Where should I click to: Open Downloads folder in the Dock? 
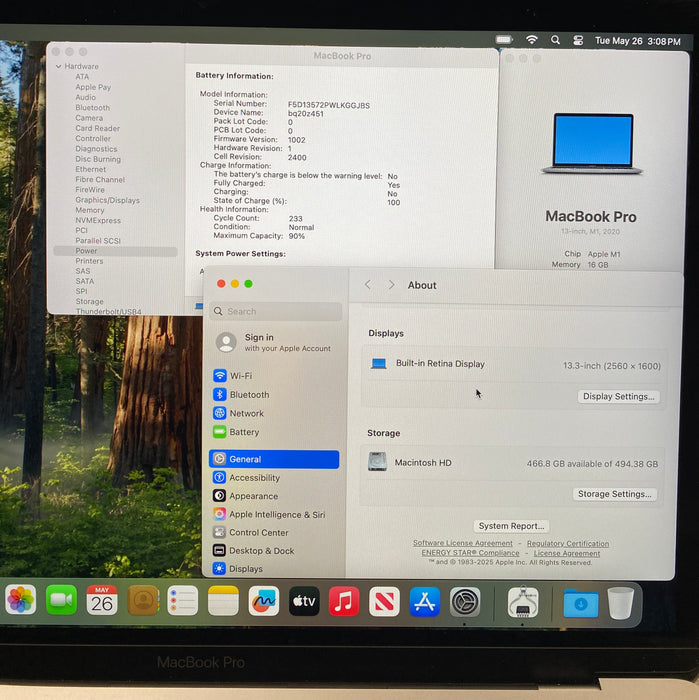click(x=581, y=603)
